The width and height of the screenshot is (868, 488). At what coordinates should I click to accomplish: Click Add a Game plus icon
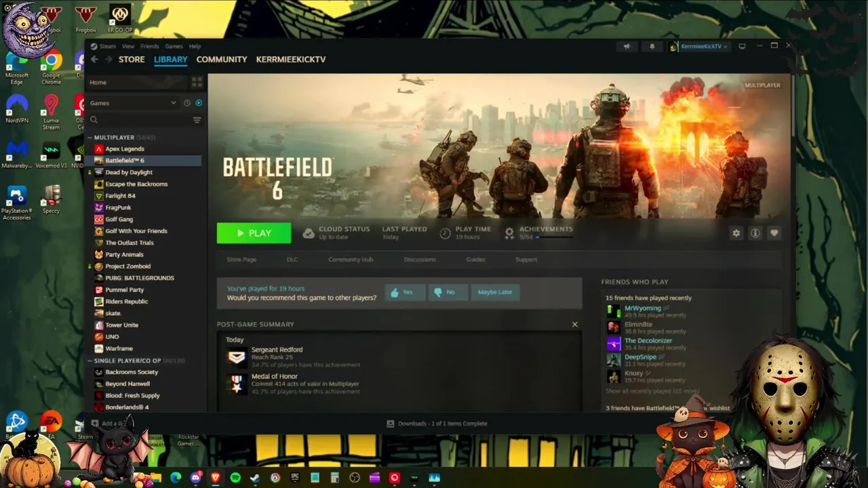tap(95, 424)
